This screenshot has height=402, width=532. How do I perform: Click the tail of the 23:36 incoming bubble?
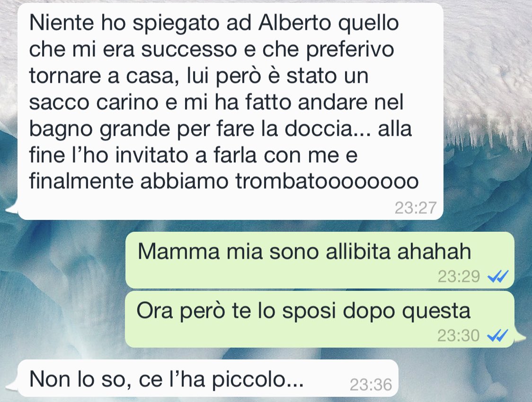(x=12, y=385)
